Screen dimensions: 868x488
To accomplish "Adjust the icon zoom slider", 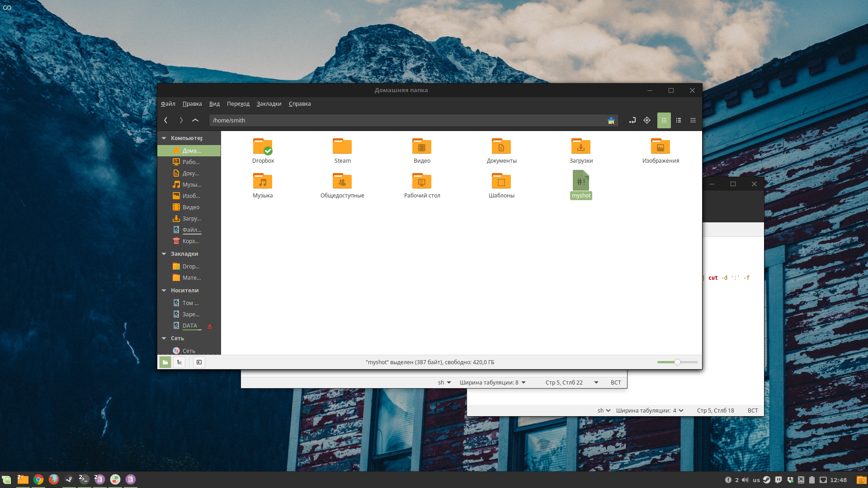I will pyautogui.click(x=677, y=362).
